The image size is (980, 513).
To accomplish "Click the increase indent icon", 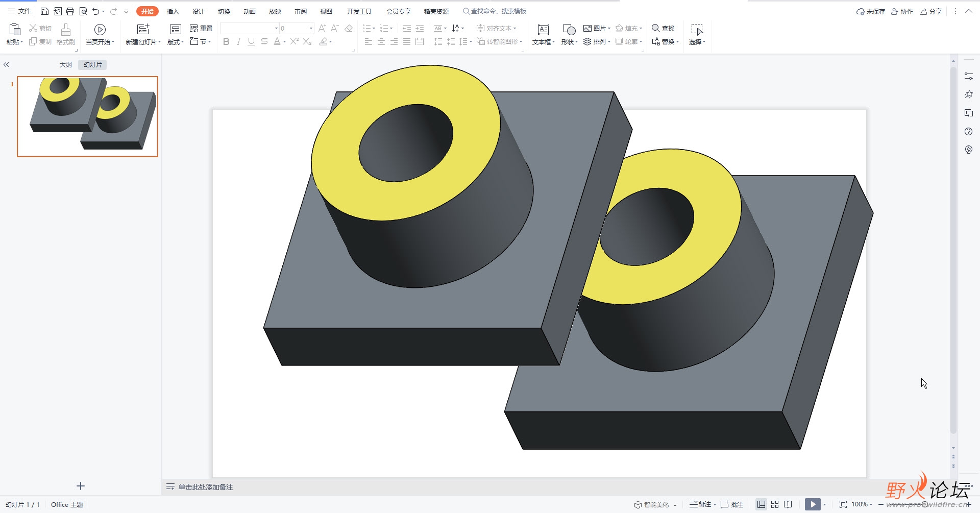I will (x=420, y=28).
